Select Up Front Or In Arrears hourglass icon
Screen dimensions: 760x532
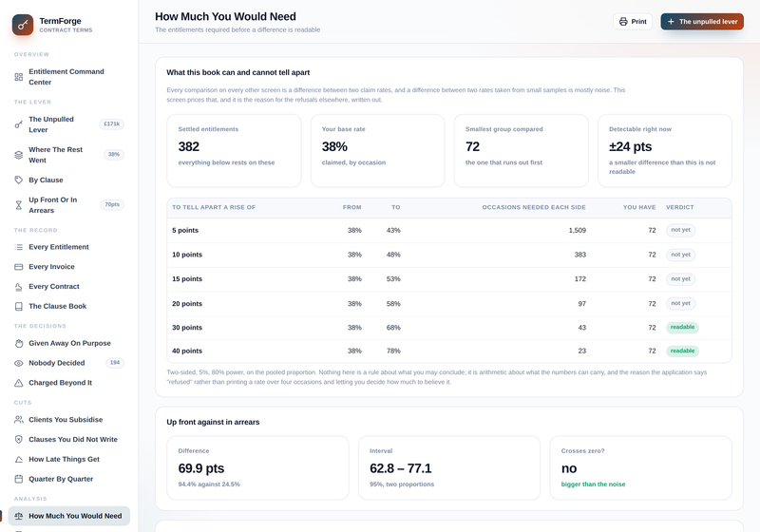click(x=18, y=205)
